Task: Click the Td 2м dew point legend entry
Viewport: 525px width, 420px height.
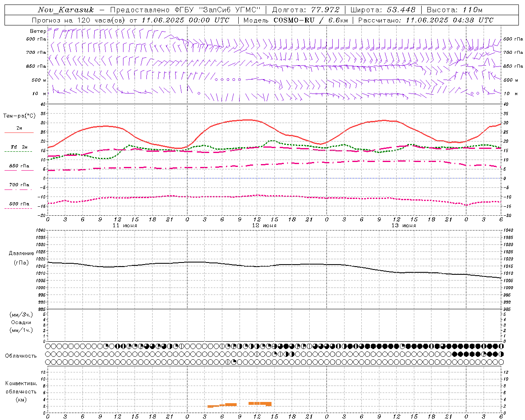Action: (19, 147)
